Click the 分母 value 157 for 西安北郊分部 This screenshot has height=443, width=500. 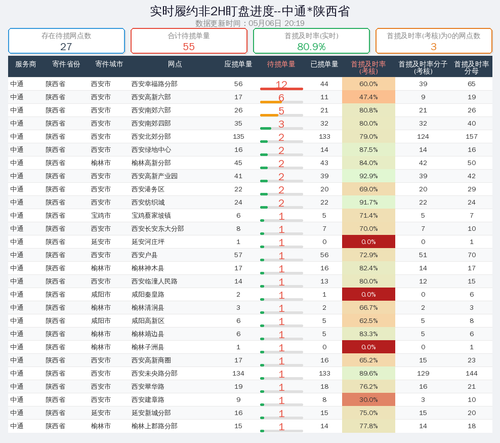[471, 137]
